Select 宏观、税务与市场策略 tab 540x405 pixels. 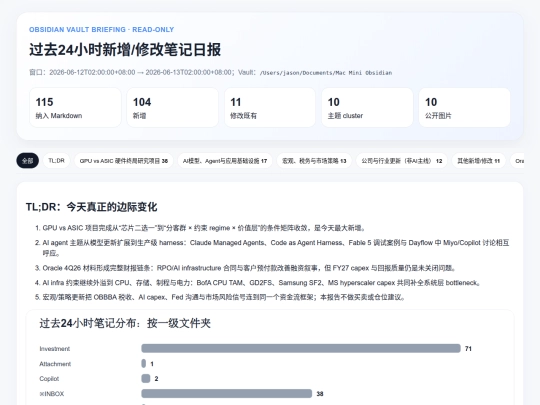(x=314, y=161)
